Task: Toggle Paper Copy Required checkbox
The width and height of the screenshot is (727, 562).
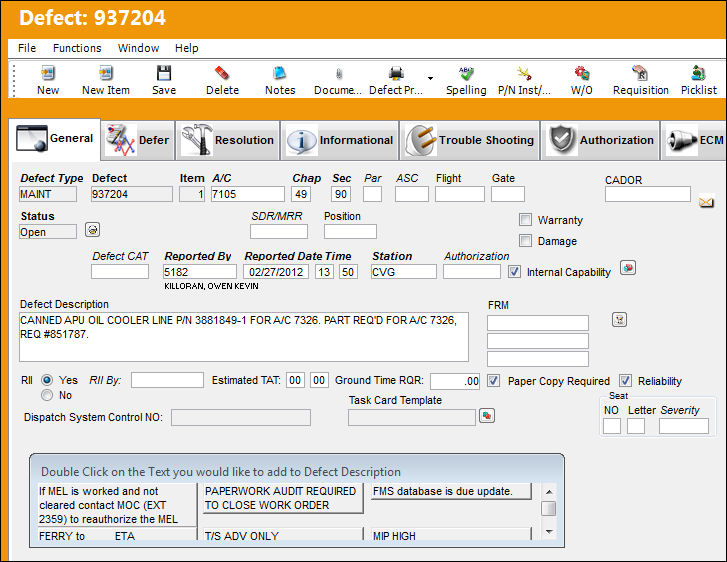Action: [493, 381]
